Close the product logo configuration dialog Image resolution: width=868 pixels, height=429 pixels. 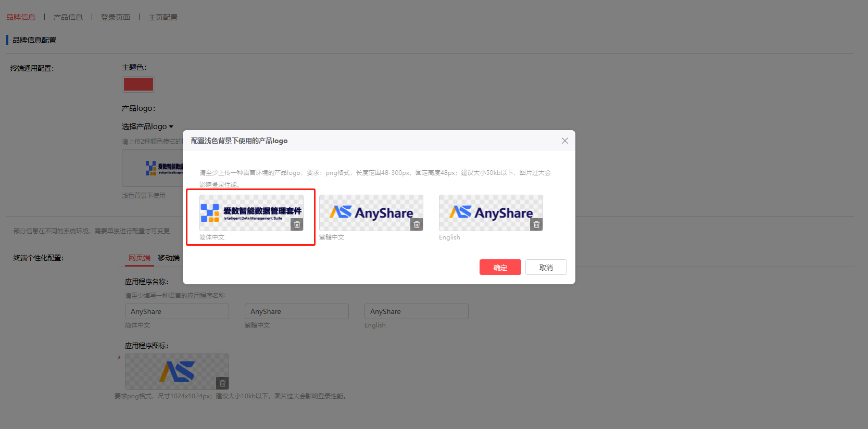click(x=565, y=141)
